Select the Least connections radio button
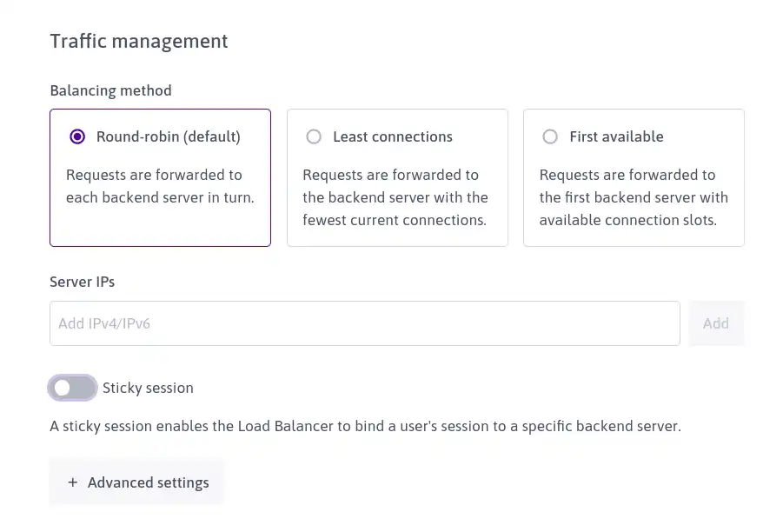 314,136
